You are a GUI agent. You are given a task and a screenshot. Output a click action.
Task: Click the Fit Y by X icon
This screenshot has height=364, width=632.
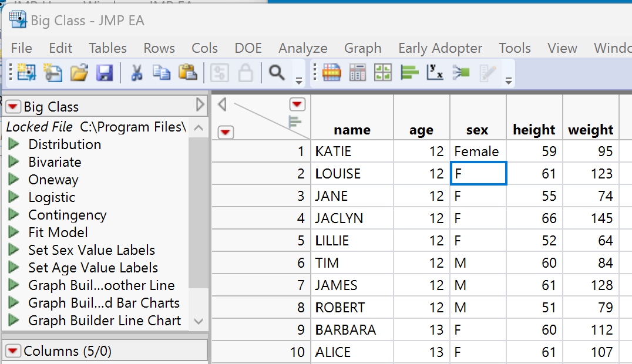click(435, 73)
